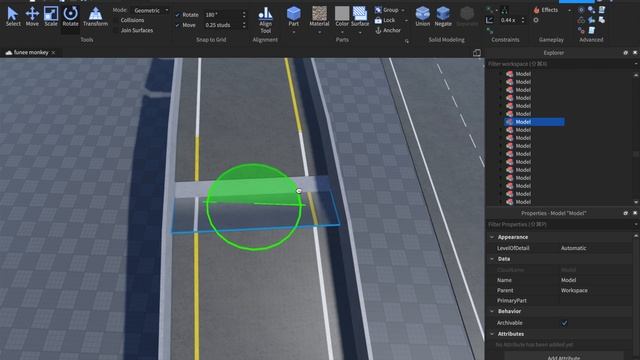This screenshot has height=360, width=640.
Task: Click the Parent property value Workspace
Action: pos(574,290)
